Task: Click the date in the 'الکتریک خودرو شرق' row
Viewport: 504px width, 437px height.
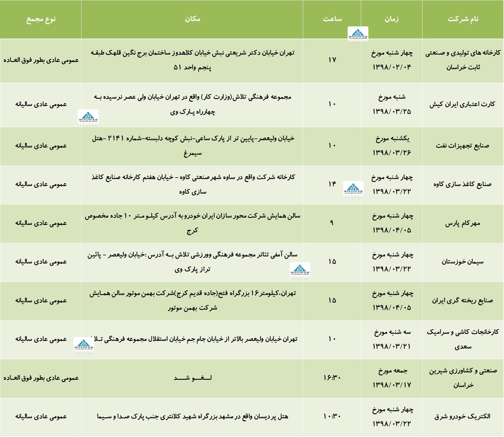Action: (x=392, y=417)
